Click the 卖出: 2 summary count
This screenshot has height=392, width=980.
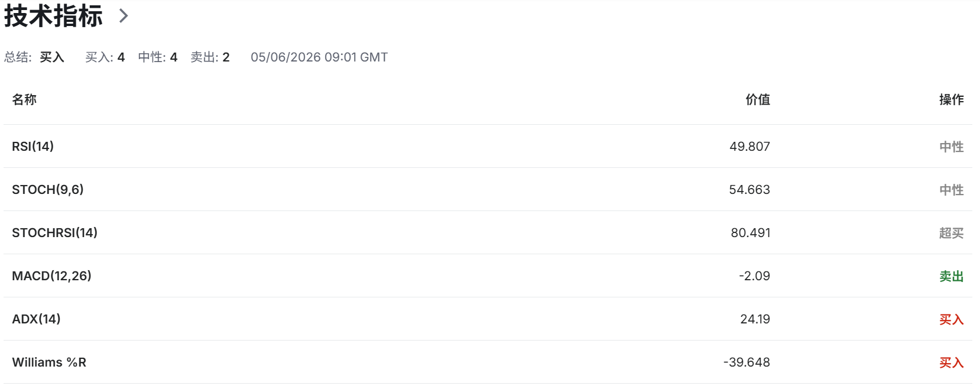point(210,57)
